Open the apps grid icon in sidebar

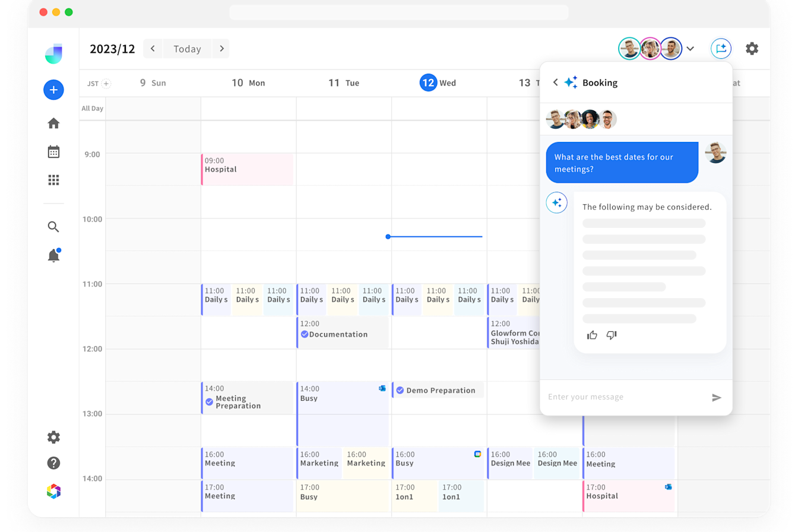pyautogui.click(x=53, y=180)
